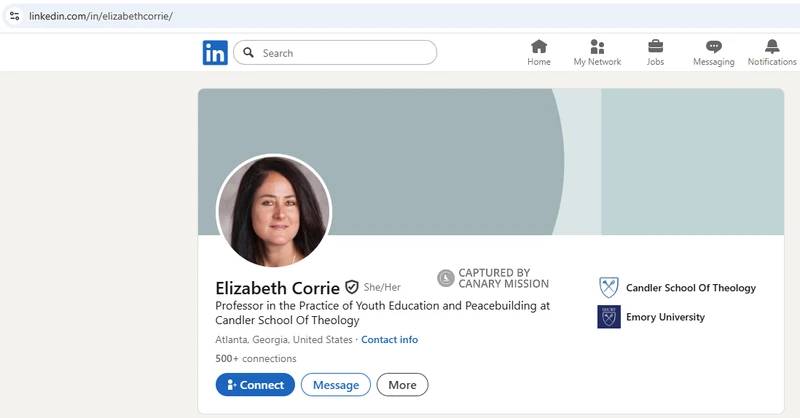Click the Atlanta, Georgia, United States location text
Viewport: 800px width, 418px height.
tap(284, 339)
